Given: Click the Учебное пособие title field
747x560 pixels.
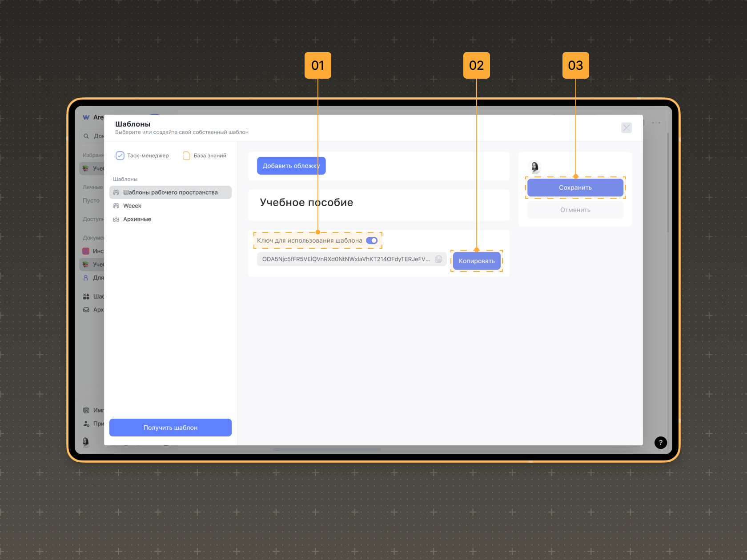Looking at the screenshot, I should [x=306, y=203].
